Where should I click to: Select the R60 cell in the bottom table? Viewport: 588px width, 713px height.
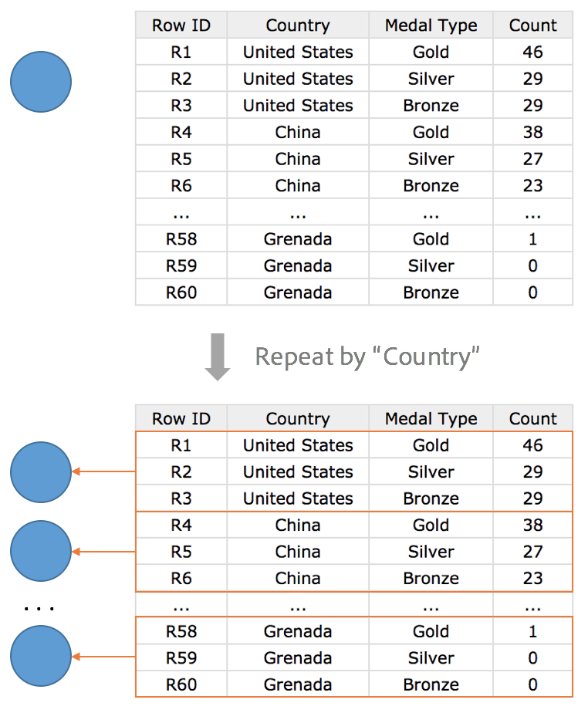coord(181,684)
